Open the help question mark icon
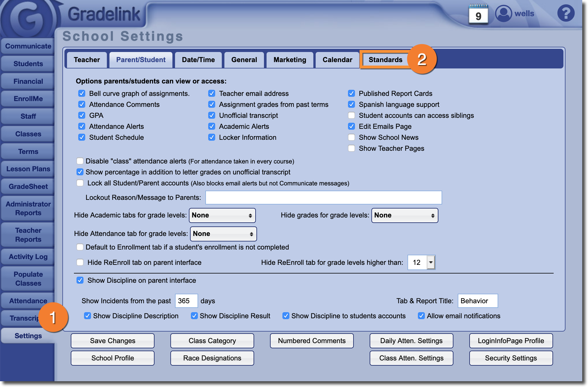The image size is (588, 387). tap(565, 13)
